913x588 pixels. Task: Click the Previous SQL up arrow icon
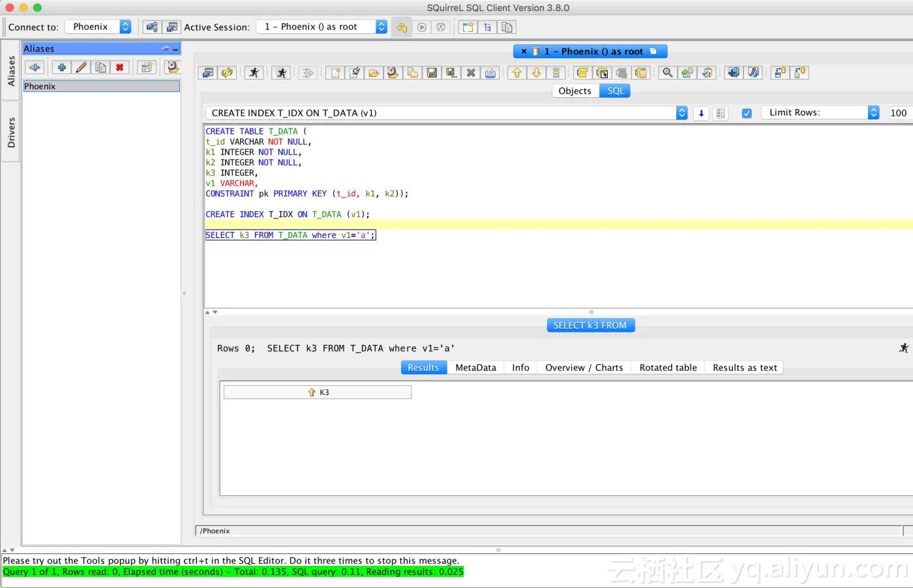pos(516,72)
